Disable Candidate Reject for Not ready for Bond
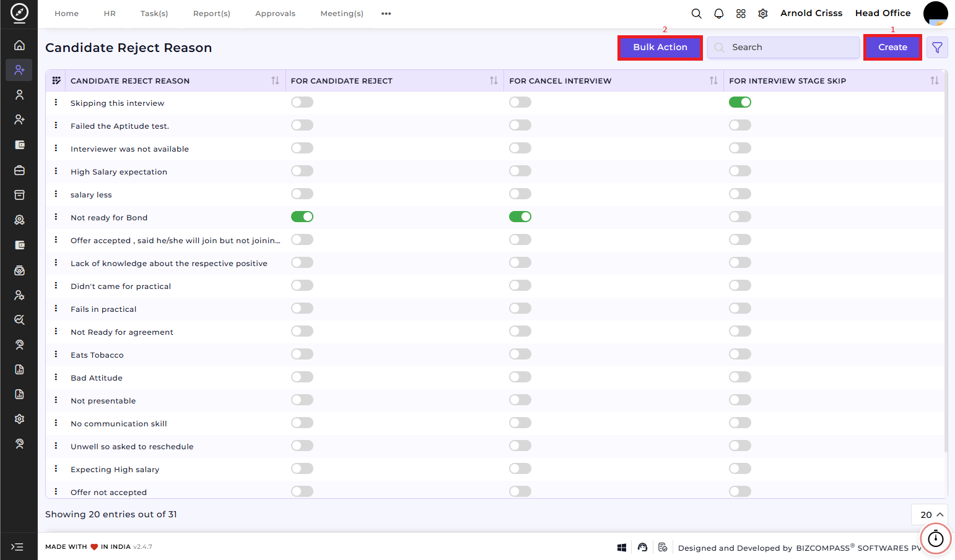This screenshot has height=560, width=955. click(302, 217)
